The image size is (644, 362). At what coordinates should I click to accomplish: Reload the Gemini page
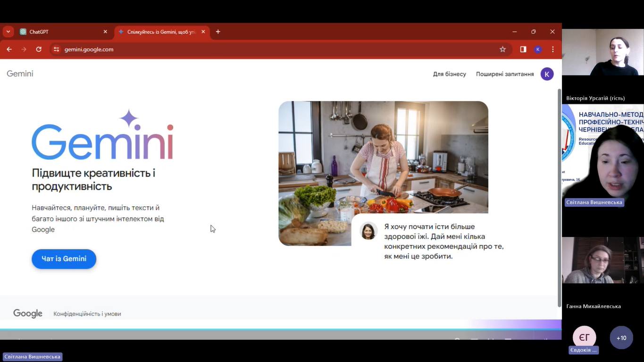(39, 49)
